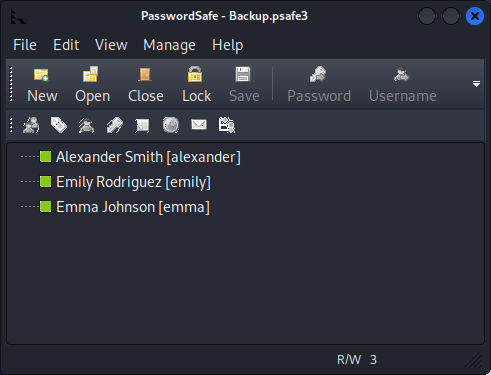Click the last icon in lower toolbar
This screenshot has height=375, width=491.
coord(227,125)
